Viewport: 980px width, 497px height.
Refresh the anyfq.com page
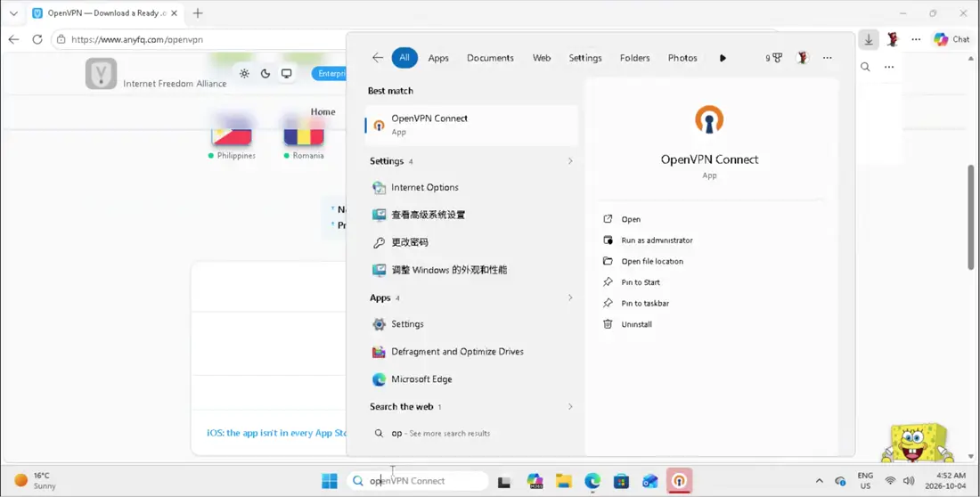tap(37, 39)
